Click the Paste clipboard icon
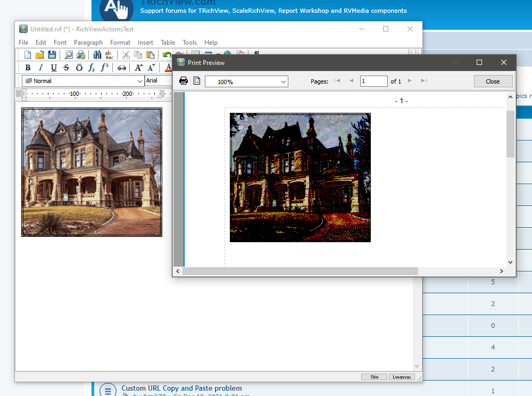Viewport: 532px width, 396px height. click(151, 55)
